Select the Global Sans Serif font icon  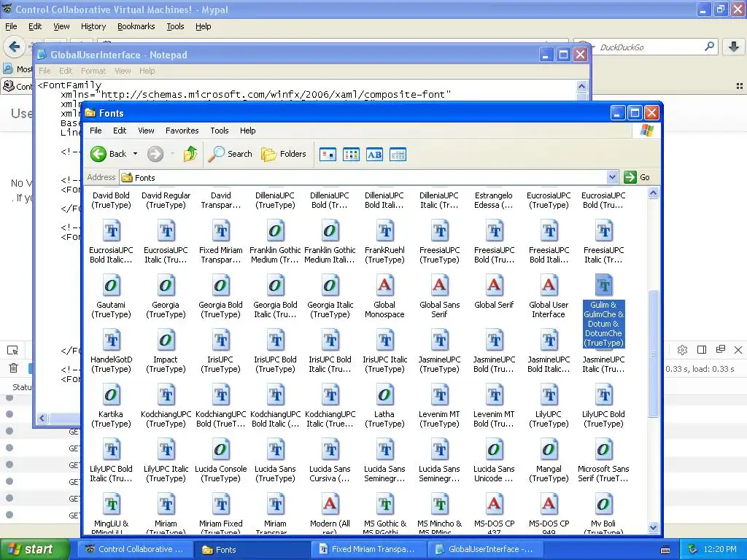coord(439,285)
